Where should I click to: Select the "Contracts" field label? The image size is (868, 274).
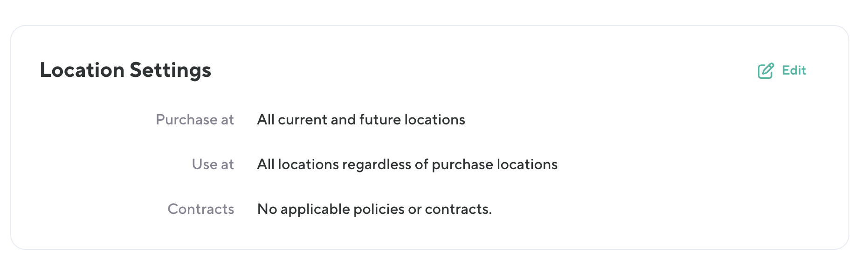point(201,209)
